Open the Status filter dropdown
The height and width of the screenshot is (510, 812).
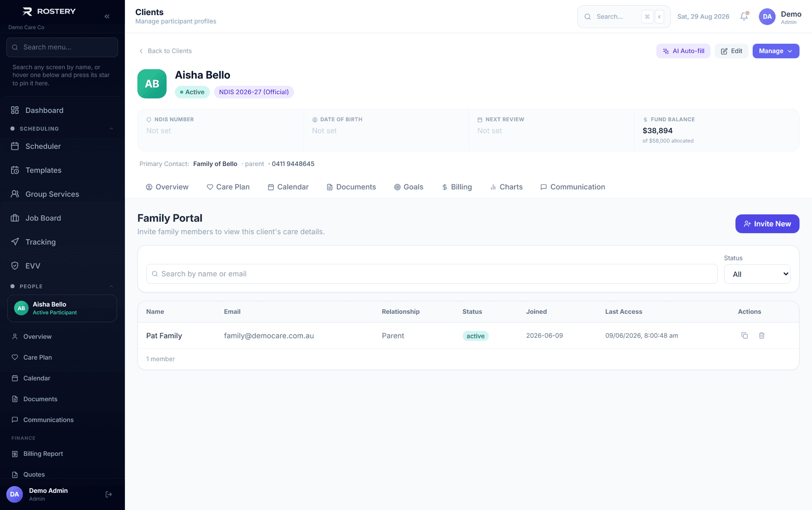point(757,274)
